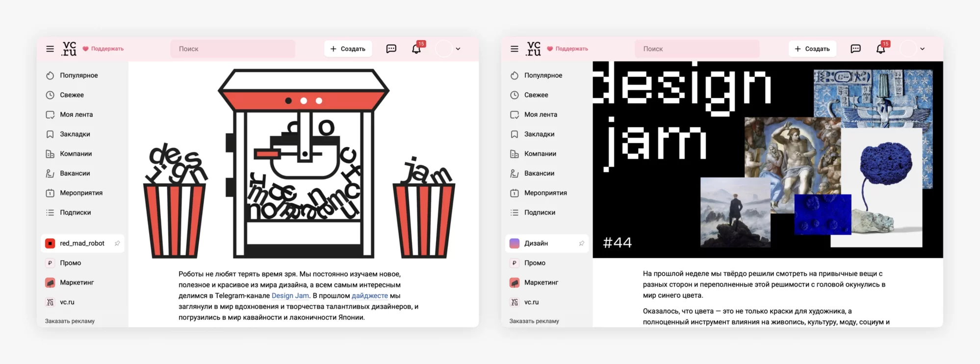Click design jam #44 cover image
Image resolution: width=980 pixels, height=364 pixels.
tap(768, 159)
